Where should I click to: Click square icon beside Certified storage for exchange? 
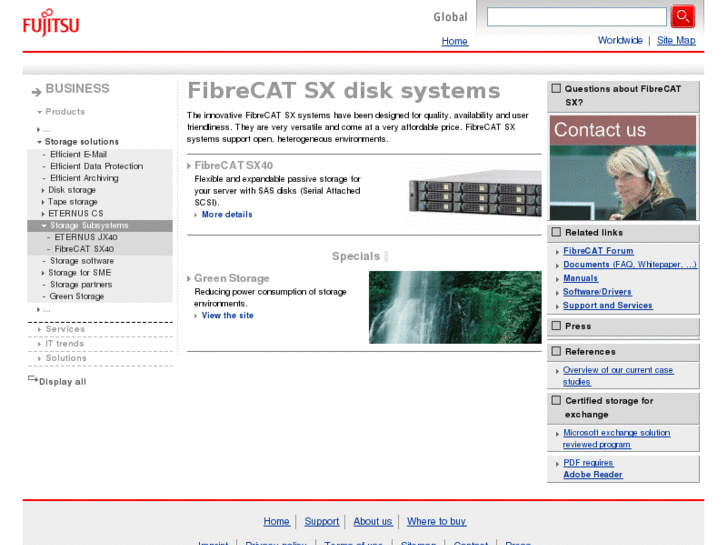pyautogui.click(x=556, y=400)
